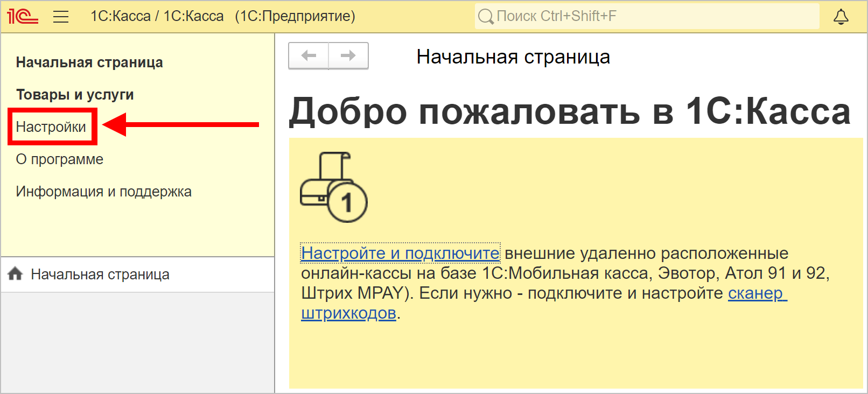Open the Настройки section
Screen dimensions: 868x394
51,127
